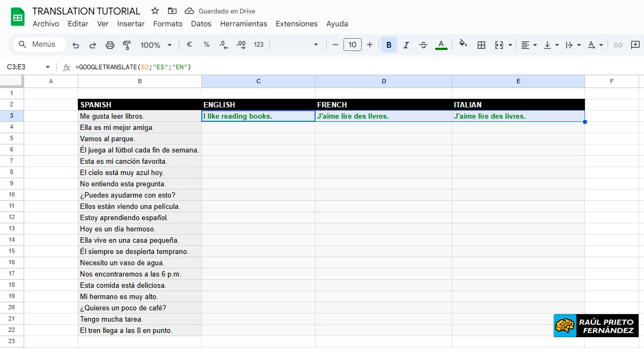
Task: Click the Undo icon
Action: point(75,45)
